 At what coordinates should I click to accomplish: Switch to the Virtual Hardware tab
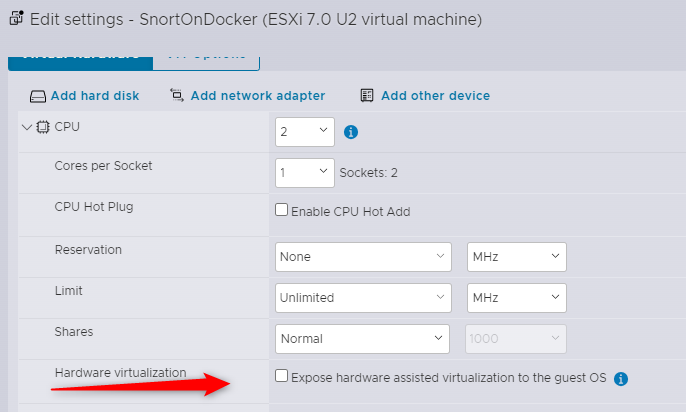[80, 57]
